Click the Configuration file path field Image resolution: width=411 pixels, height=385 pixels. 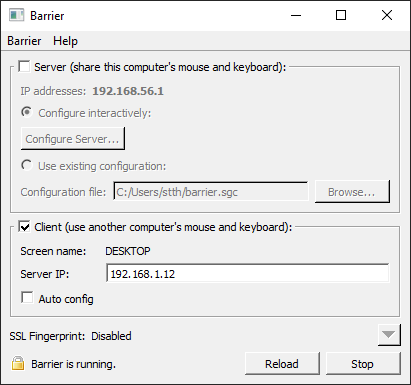pyautogui.click(x=211, y=192)
